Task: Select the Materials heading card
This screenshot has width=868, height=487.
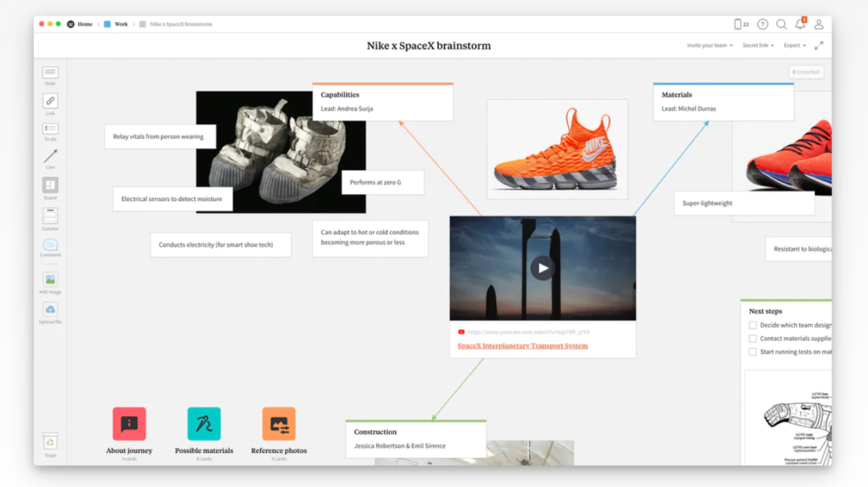Action: [723, 102]
